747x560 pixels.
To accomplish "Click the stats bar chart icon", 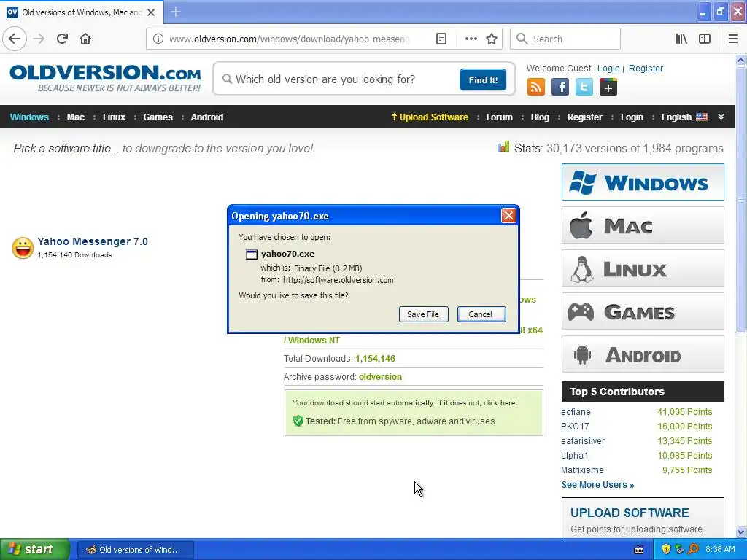I will coord(503,147).
